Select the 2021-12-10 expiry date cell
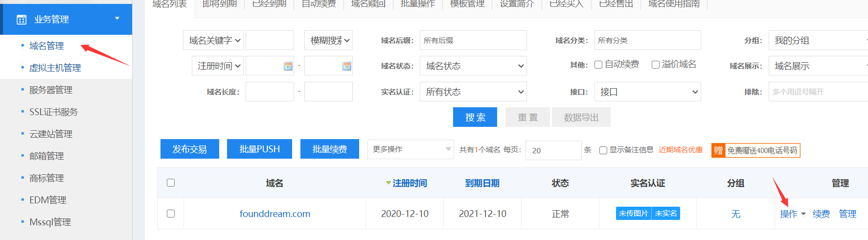Viewport: 868px width, 240px height. tap(482, 214)
